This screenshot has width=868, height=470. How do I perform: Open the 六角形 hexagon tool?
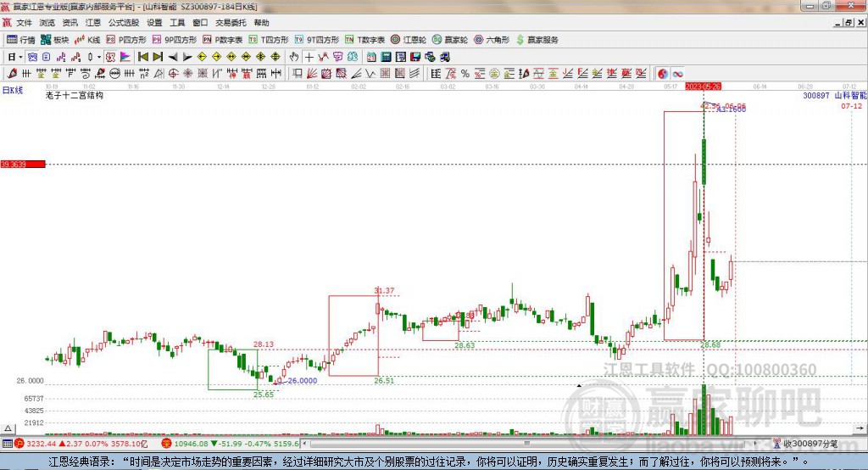[492, 40]
